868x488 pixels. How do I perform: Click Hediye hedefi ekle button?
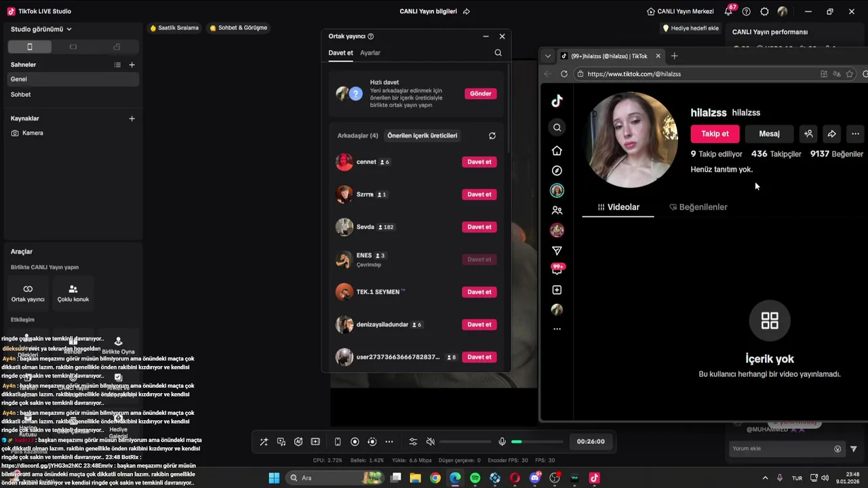(x=690, y=28)
